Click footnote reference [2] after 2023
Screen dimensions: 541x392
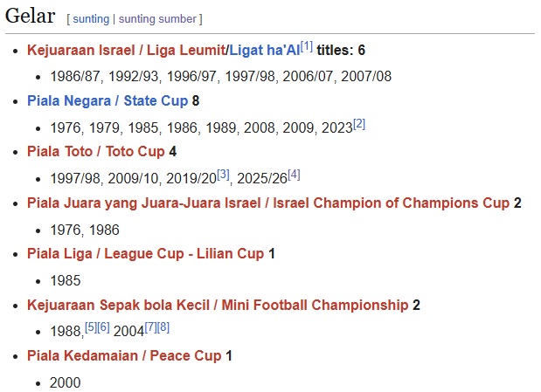click(x=359, y=123)
